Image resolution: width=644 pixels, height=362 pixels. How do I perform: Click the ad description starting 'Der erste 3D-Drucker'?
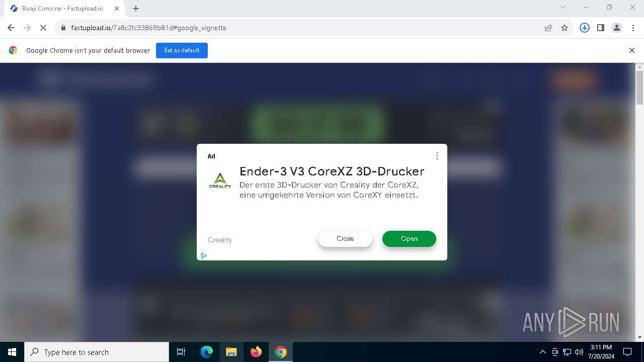(x=329, y=190)
